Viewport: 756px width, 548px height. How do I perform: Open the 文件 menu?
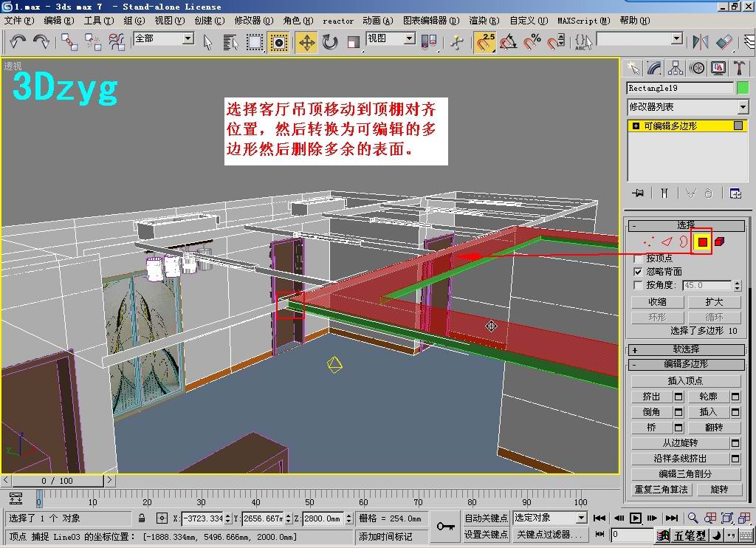pyautogui.click(x=19, y=21)
